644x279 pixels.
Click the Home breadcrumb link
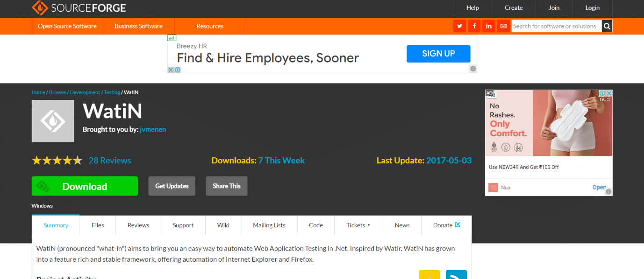(x=38, y=92)
